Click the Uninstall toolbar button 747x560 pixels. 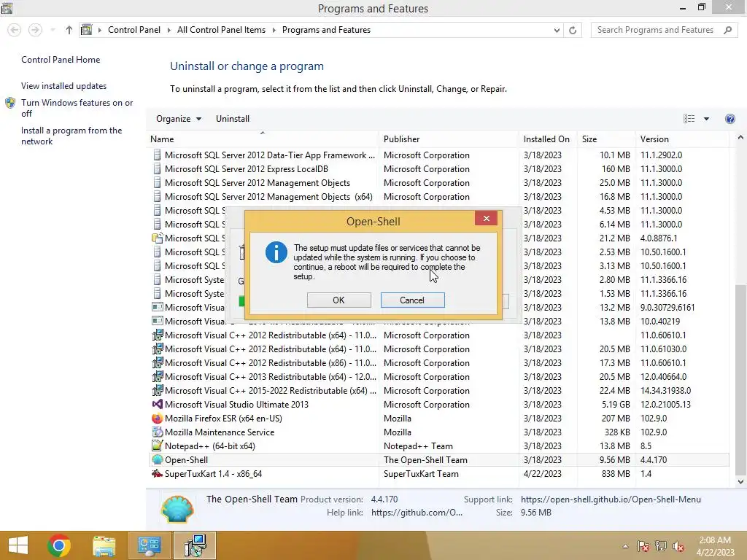coord(233,119)
